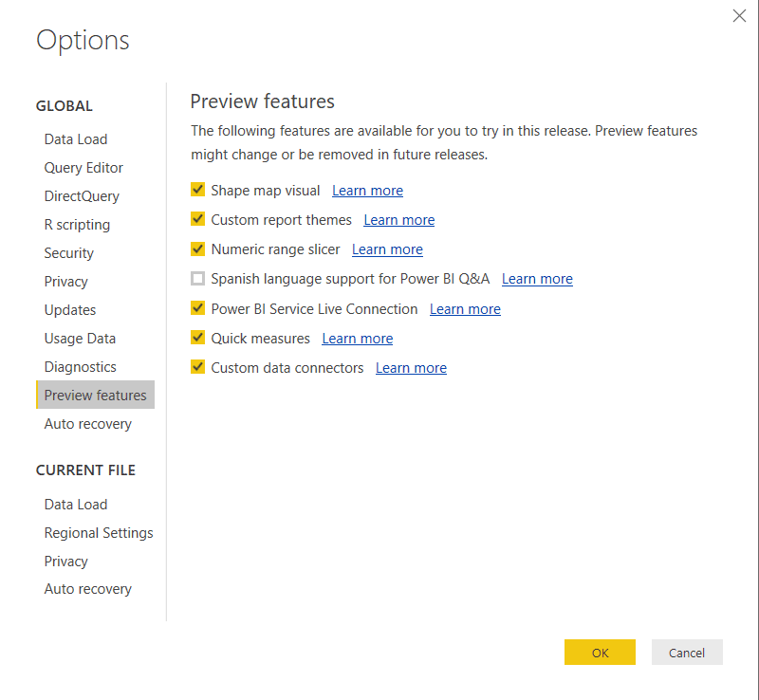
Task: Open the Global Auto recovery settings
Action: (87, 424)
